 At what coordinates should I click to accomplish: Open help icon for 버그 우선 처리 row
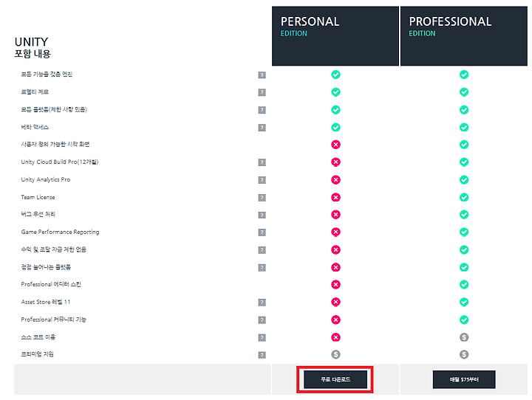click(x=262, y=215)
